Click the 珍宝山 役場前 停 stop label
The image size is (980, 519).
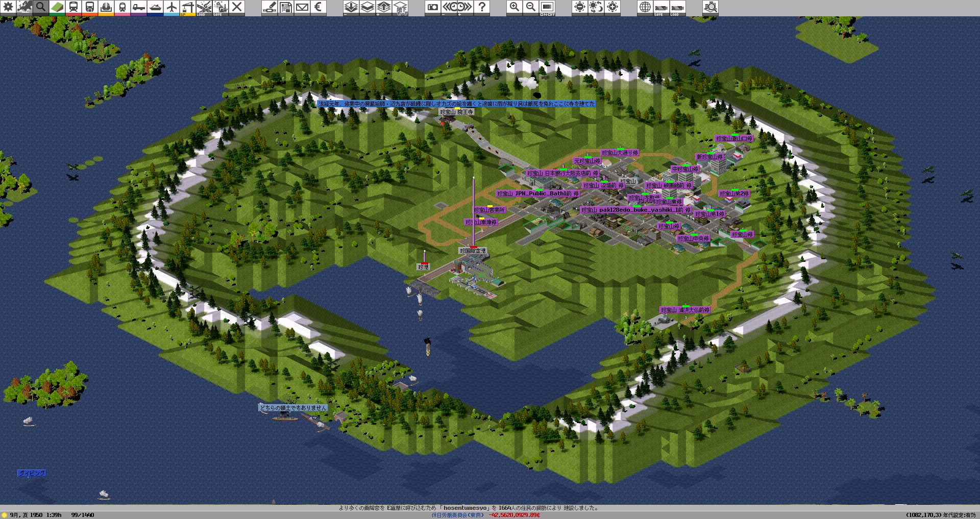click(x=603, y=185)
